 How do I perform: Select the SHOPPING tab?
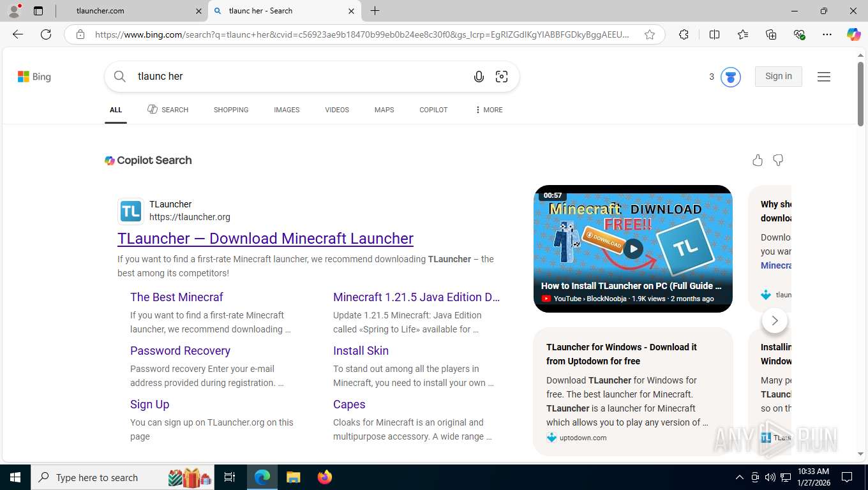231,110
